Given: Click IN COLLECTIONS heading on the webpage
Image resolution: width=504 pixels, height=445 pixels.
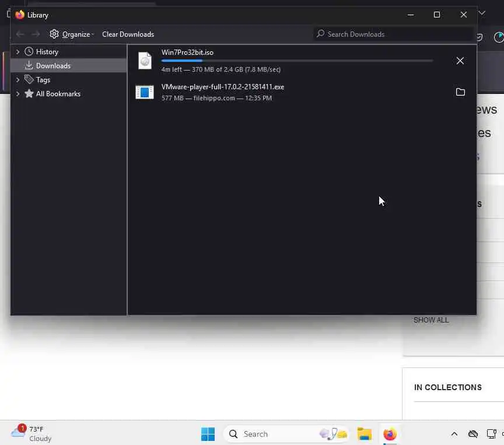Looking at the screenshot, I should 448,387.
